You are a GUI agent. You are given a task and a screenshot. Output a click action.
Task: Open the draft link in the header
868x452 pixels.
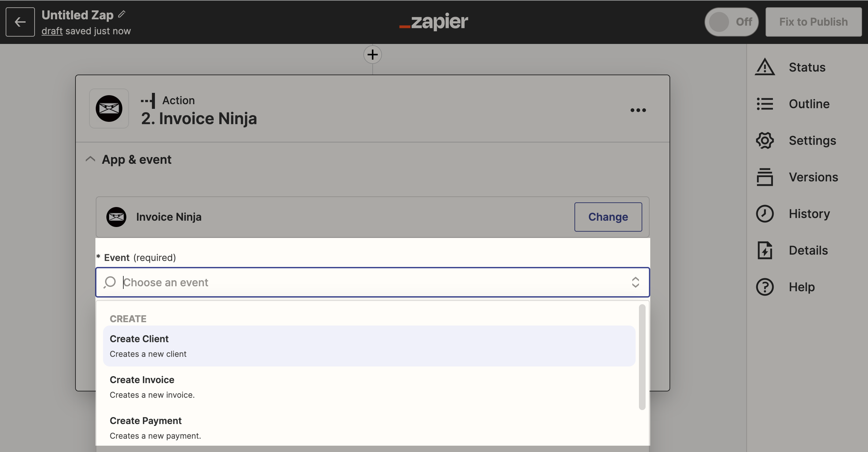pos(52,31)
